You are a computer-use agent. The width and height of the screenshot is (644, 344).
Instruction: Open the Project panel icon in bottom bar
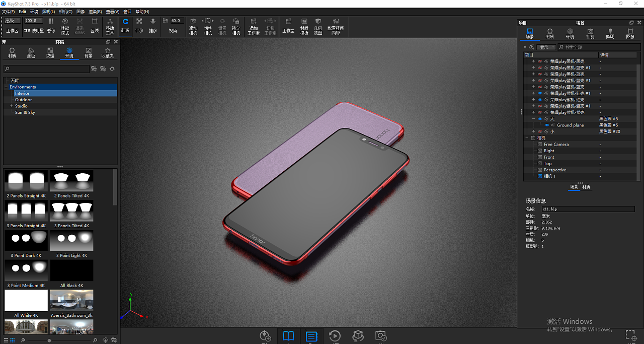pos(311,336)
